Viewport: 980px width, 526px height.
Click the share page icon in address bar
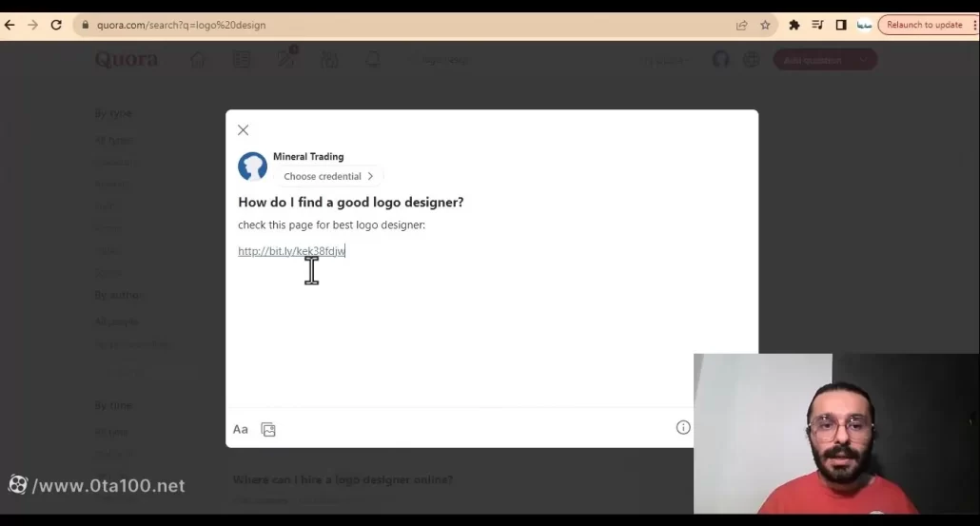[742, 25]
